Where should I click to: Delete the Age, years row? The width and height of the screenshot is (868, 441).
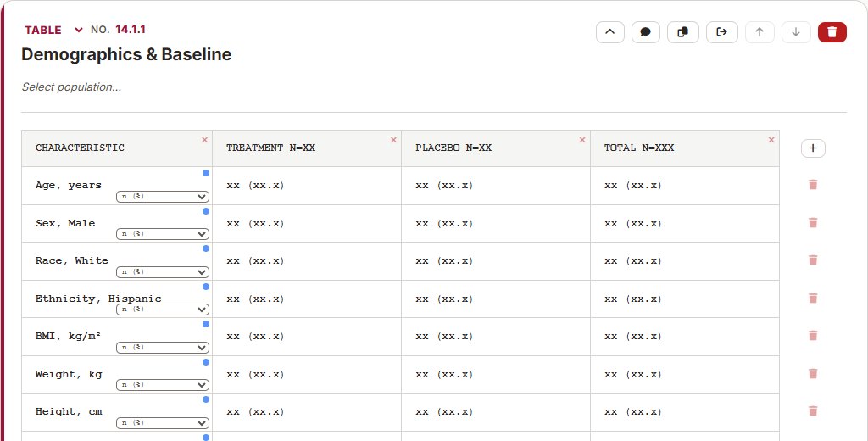[x=813, y=185]
